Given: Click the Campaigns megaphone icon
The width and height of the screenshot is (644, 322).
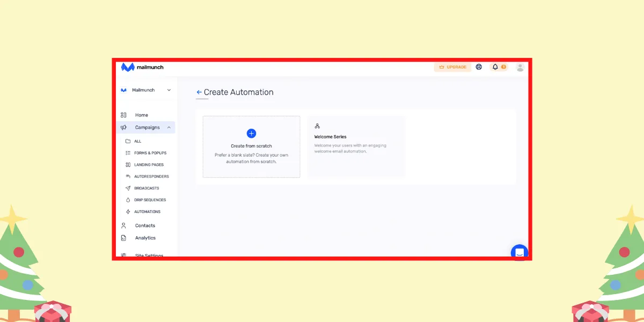Looking at the screenshot, I should [x=123, y=127].
